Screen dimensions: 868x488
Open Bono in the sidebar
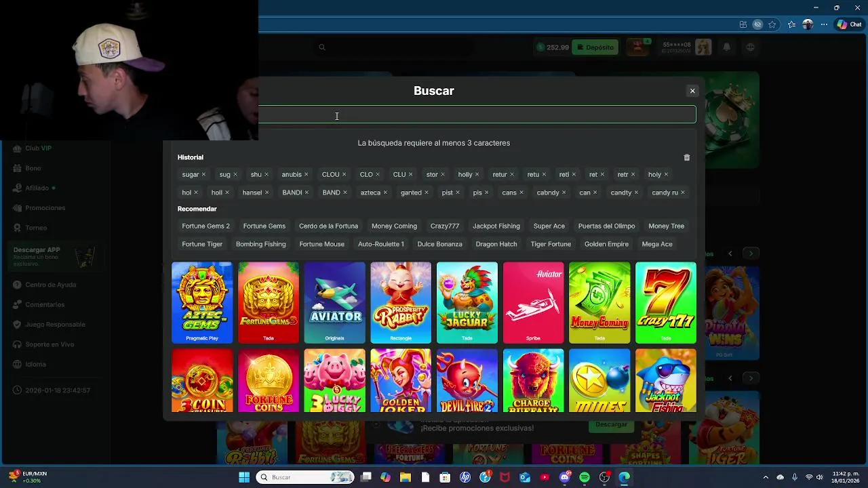[x=33, y=168]
